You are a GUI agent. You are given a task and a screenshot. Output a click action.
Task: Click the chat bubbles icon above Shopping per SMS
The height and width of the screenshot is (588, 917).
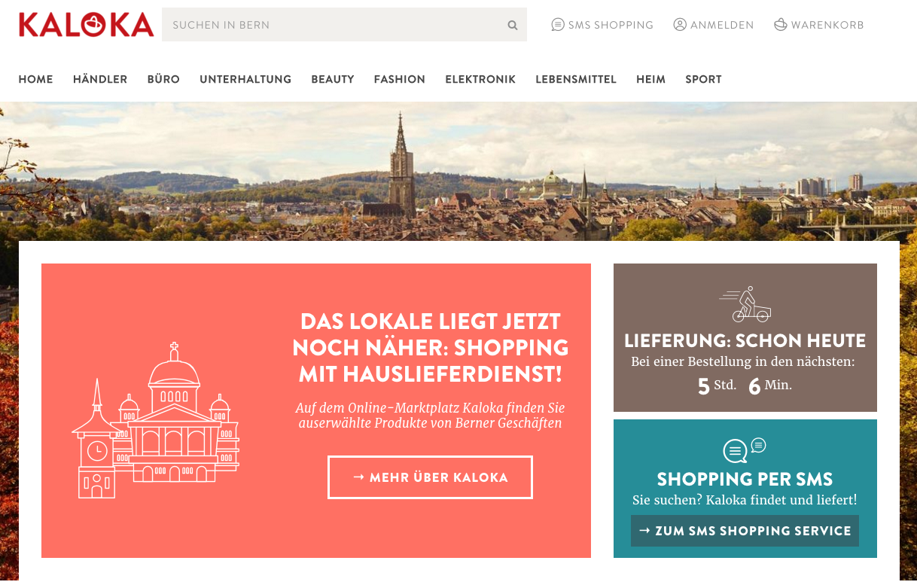(x=745, y=450)
